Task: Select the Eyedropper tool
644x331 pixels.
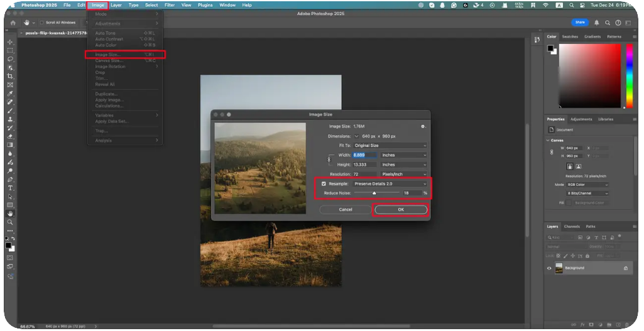Action: [x=10, y=94]
